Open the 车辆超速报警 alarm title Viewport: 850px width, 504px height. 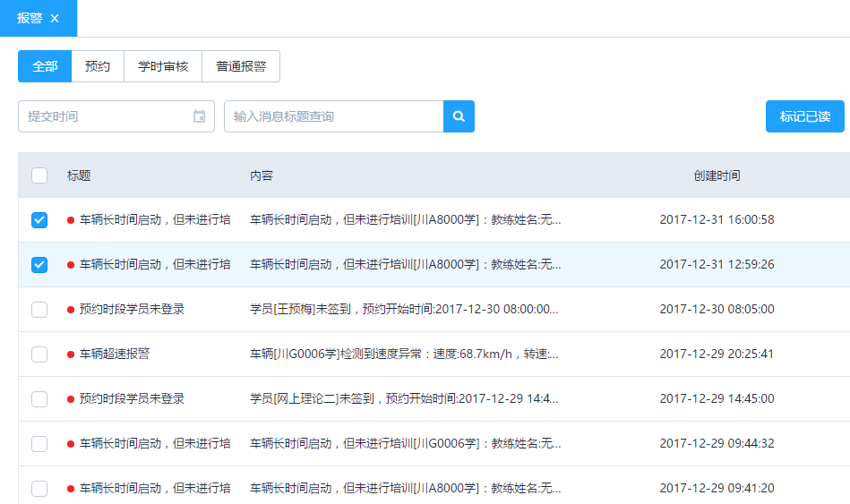(115, 355)
